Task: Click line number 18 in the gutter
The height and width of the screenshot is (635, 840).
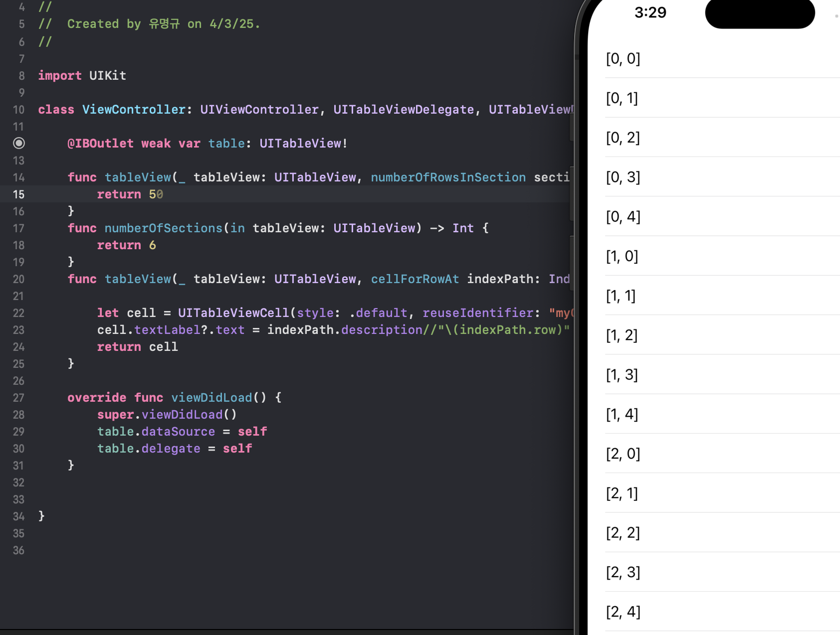Action: pos(18,245)
